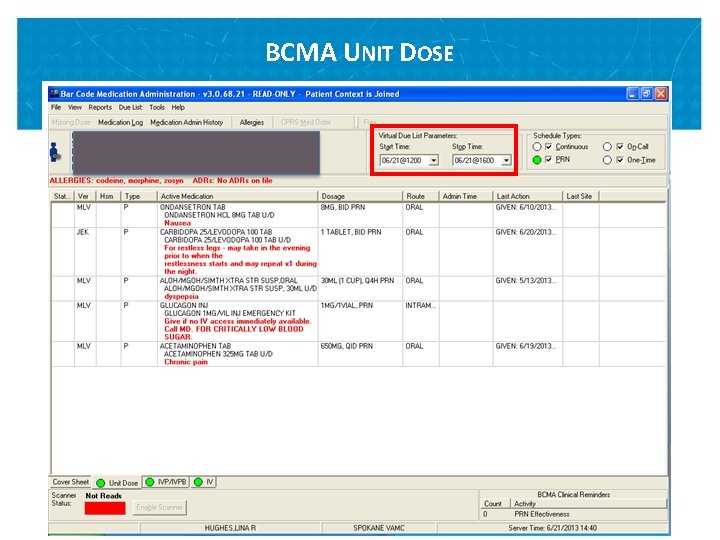
Task: Sort by Stat column header
Action: (x=62, y=196)
